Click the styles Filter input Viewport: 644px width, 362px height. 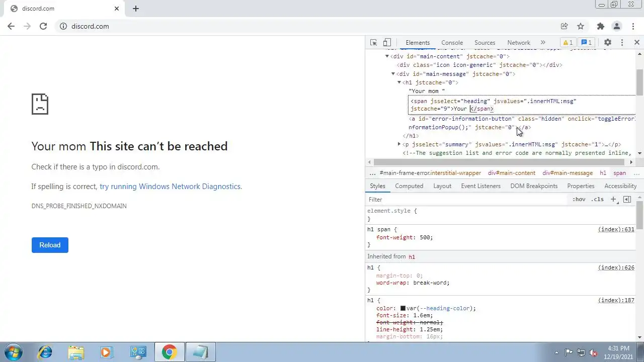468,200
